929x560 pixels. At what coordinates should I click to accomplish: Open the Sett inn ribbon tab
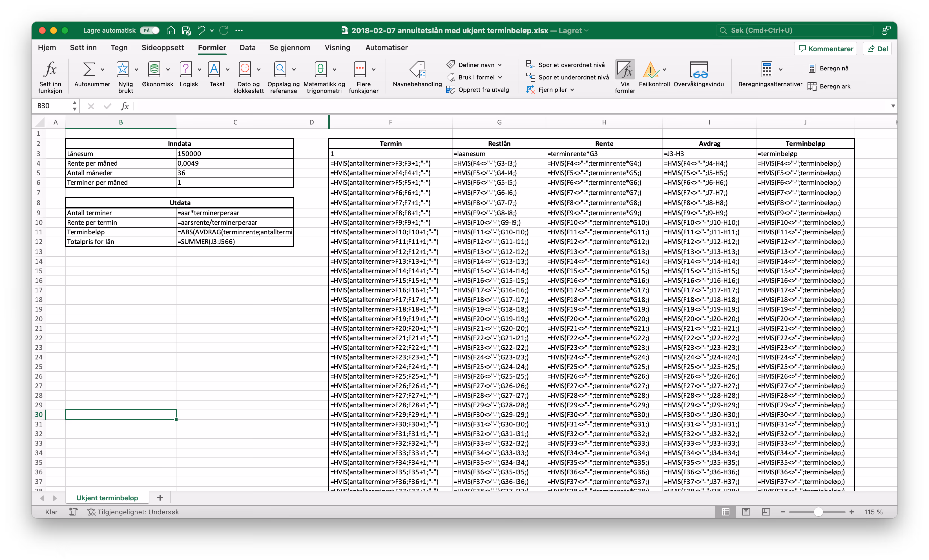(83, 48)
